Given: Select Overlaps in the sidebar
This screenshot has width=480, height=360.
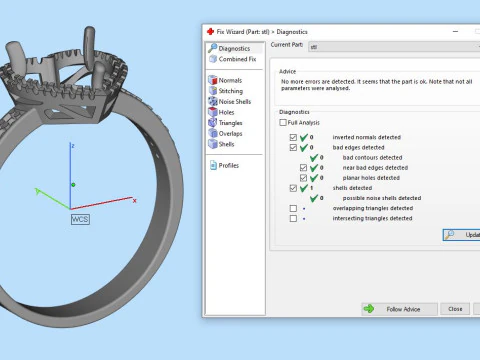Looking at the screenshot, I should click(230, 134).
